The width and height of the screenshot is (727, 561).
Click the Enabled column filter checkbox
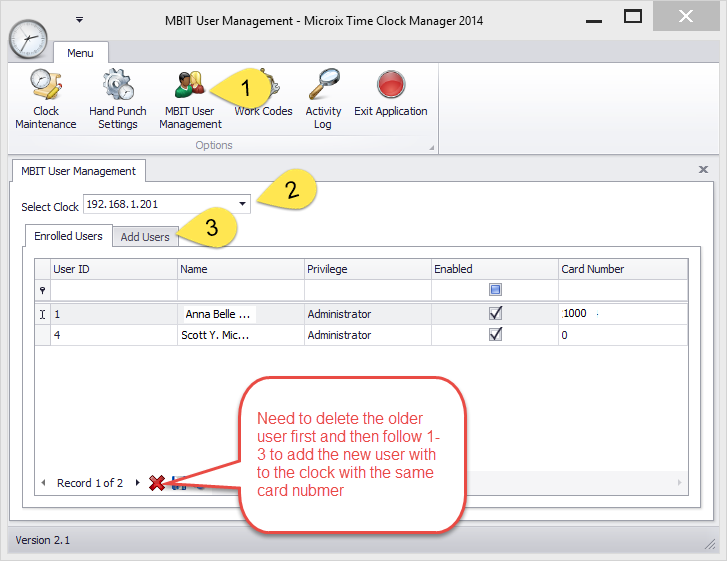(495, 290)
